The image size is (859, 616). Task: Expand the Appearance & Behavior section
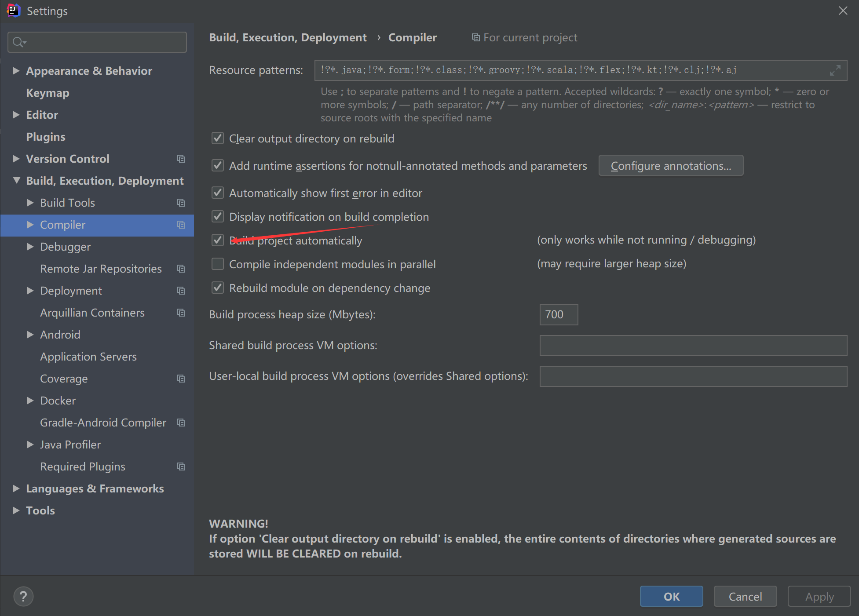[16, 71]
